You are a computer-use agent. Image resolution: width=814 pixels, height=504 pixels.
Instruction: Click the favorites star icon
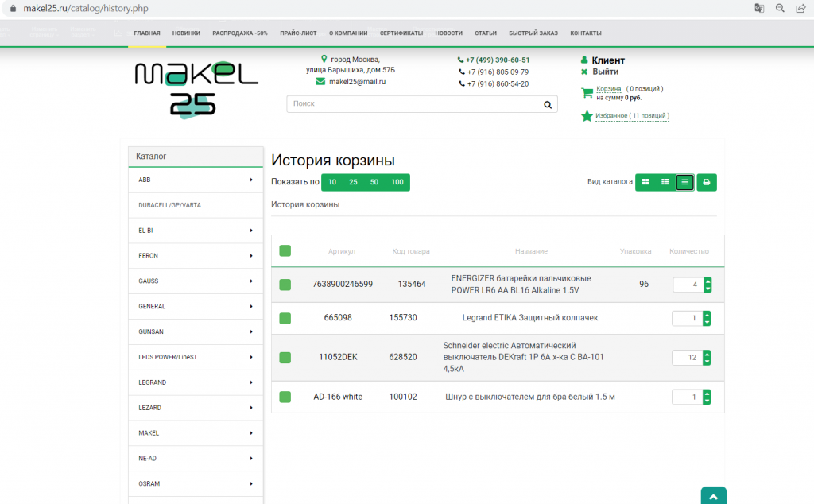click(587, 116)
